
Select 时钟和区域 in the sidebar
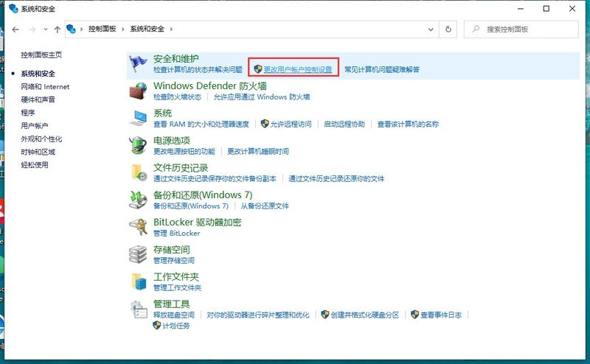click(x=38, y=152)
